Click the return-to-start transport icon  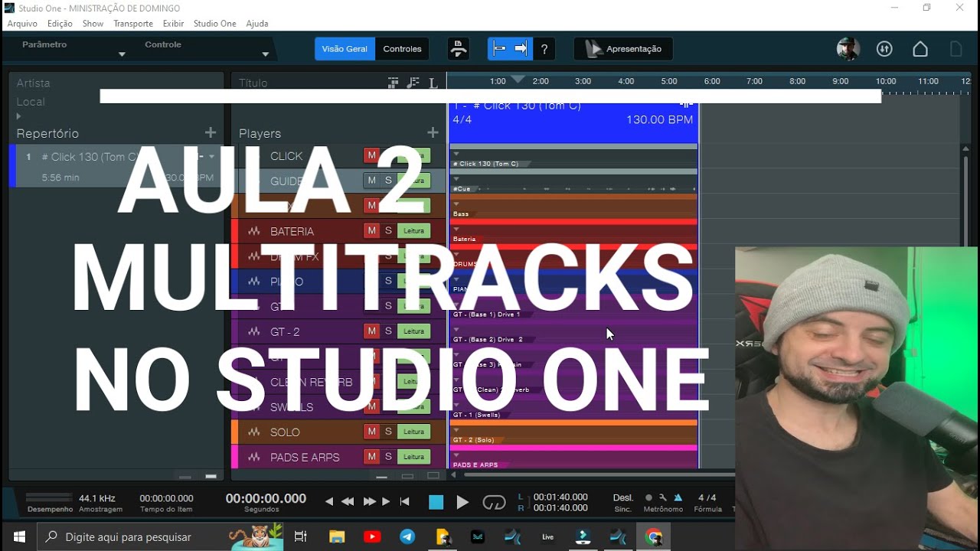point(405,502)
